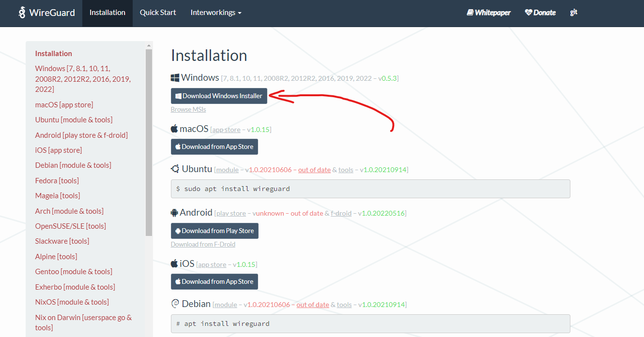
Task: Select Ubuntu [module & tools] in sidebar
Action: (74, 119)
